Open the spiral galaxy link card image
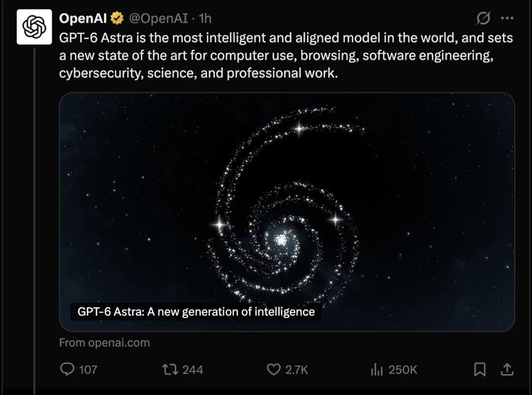 287,212
